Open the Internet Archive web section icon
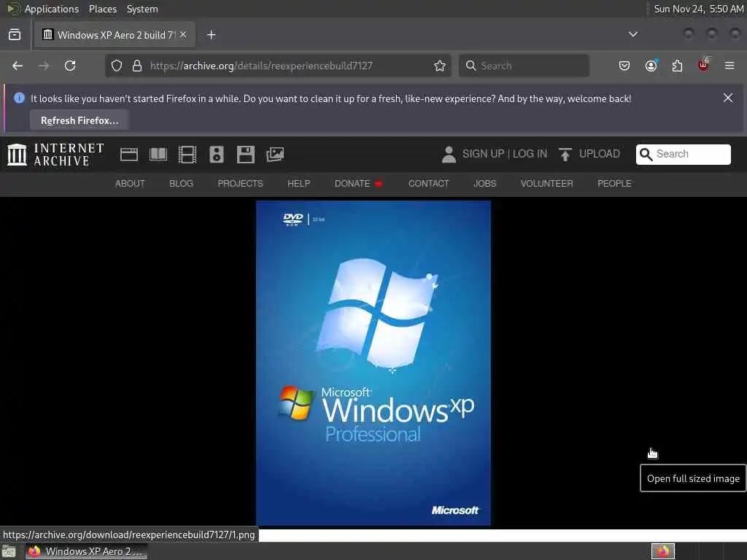The width and height of the screenshot is (747, 560). coord(128,155)
